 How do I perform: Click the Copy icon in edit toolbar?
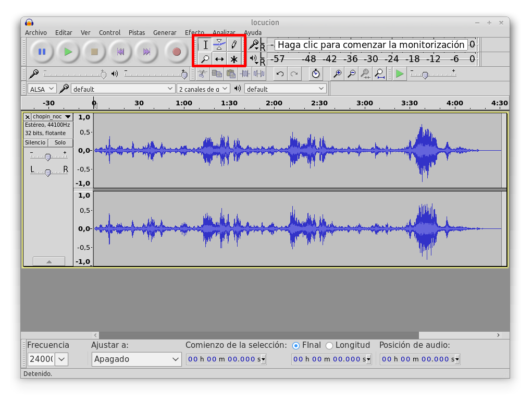(216, 74)
